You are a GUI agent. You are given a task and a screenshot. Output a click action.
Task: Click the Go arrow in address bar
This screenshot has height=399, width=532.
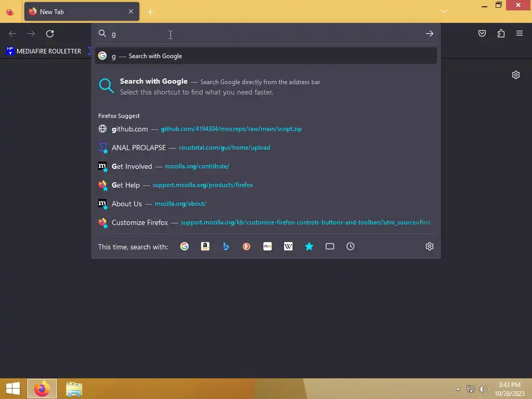(x=430, y=34)
